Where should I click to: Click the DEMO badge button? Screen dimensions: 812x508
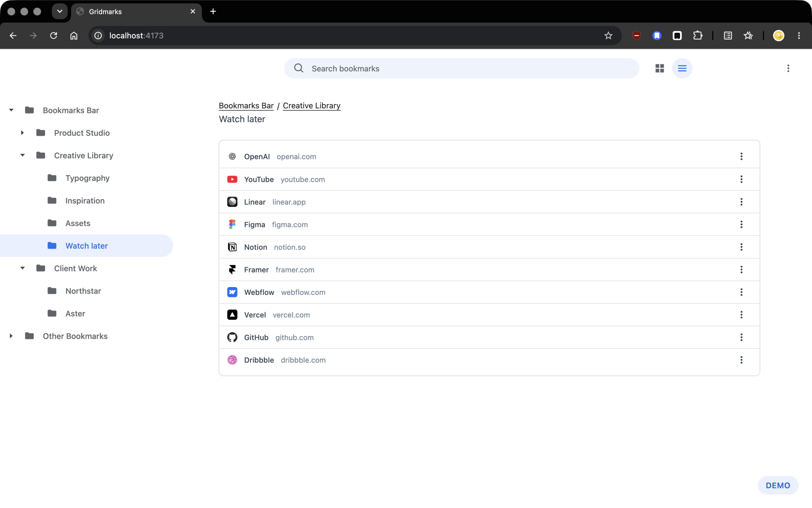[778, 485]
